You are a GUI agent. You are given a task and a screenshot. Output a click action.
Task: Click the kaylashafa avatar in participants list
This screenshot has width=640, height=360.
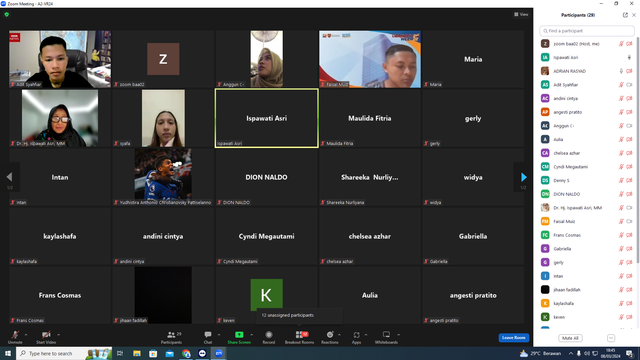(x=545, y=303)
